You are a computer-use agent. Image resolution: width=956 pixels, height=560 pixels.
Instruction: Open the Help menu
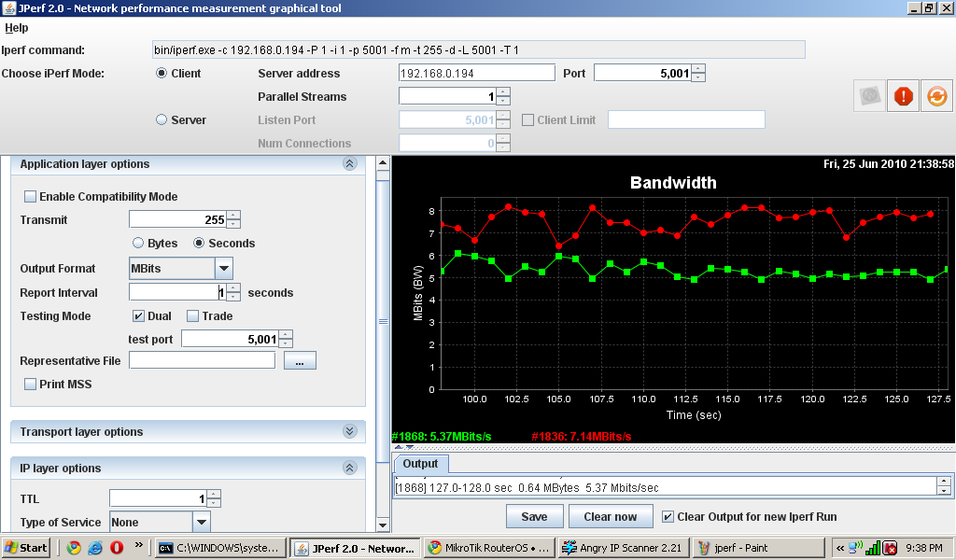tap(17, 27)
